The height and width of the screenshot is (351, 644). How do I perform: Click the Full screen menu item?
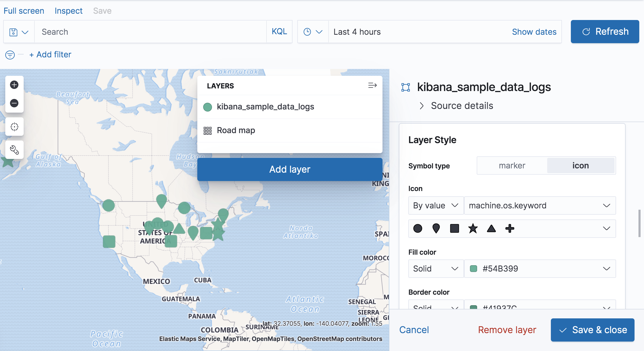point(24,11)
